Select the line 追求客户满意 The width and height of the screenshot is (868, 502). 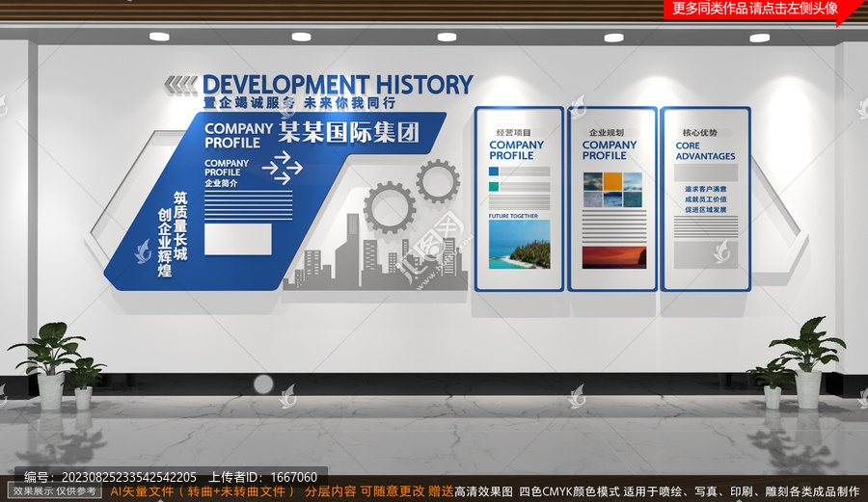tap(705, 189)
